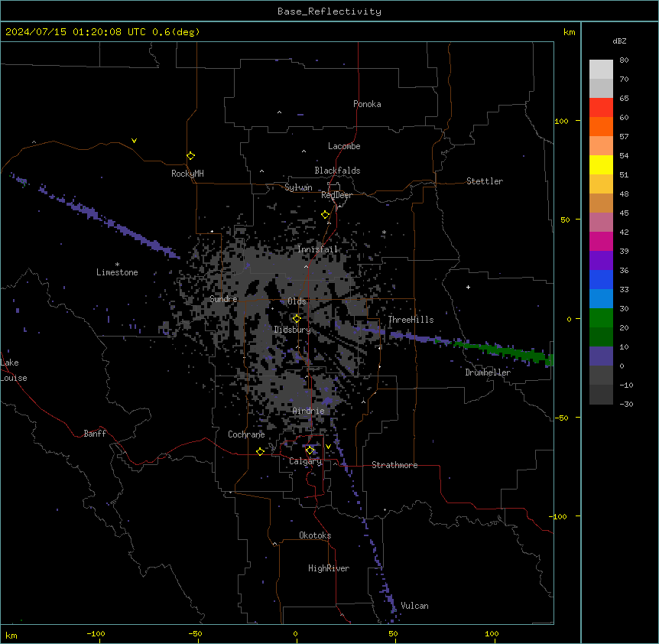The image size is (659, 644).
Task: Click the yellow marker between Olds and Didsbury
Action: pos(297,319)
